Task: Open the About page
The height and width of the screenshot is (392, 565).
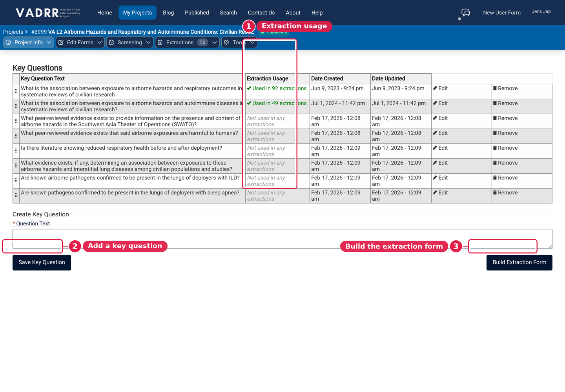Action: [293, 13]
